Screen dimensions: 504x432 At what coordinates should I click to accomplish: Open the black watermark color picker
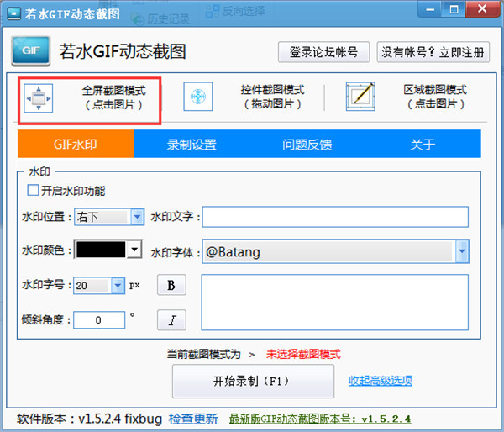pos(108,250)
